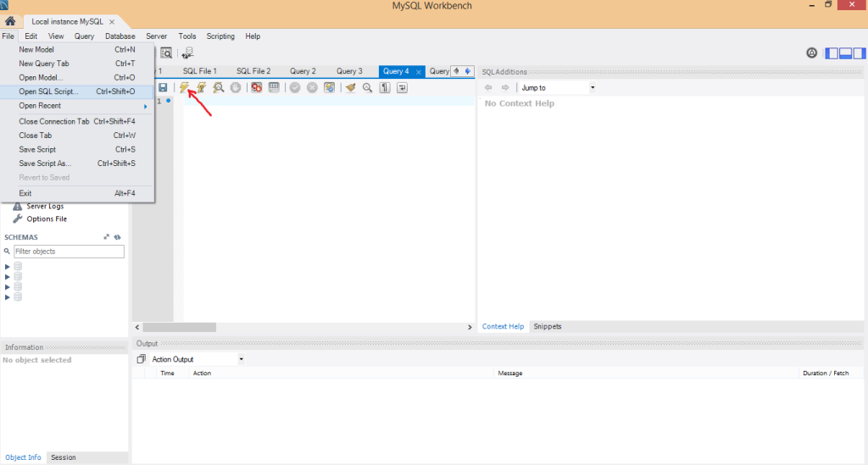The width and height of the screenshot is (868, 465).
Task: Choose Save Script in the menu
Action: coord(77,150)
